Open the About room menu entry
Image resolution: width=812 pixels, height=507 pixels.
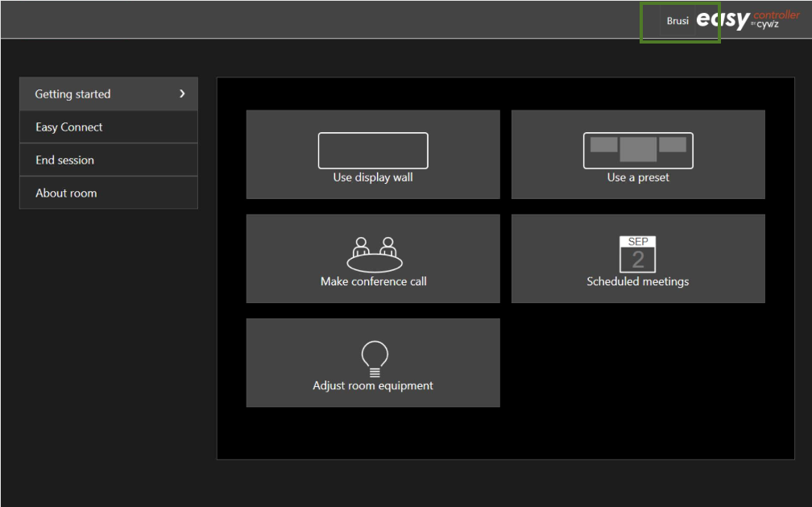(66, 193)
